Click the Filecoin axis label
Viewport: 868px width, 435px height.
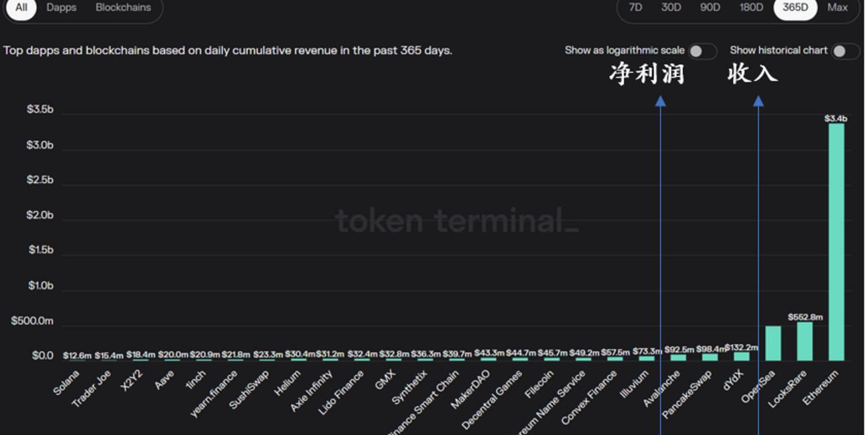pyautogui.click(x=539, y=384)
